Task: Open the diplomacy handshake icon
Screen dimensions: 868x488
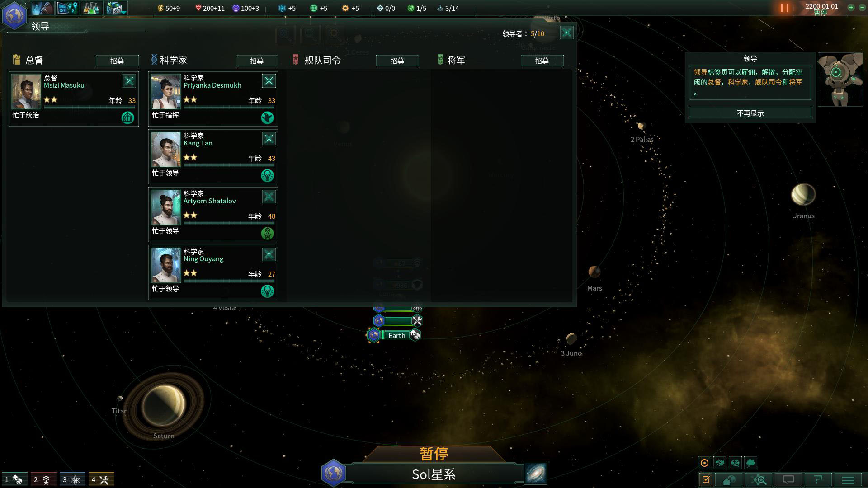Action: [x=720, y=463]
